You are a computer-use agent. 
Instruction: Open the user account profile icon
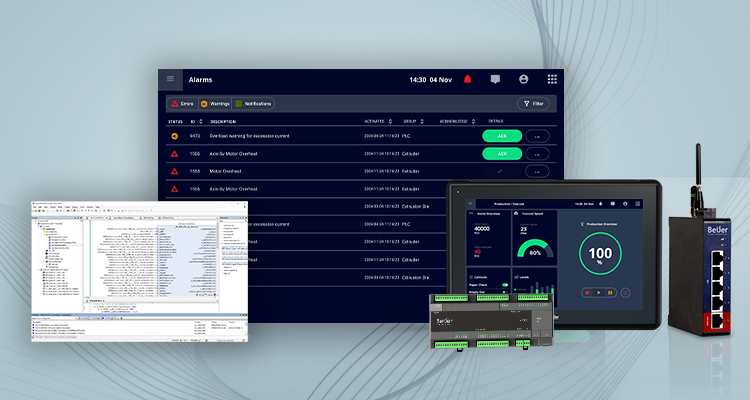(524, 79)
